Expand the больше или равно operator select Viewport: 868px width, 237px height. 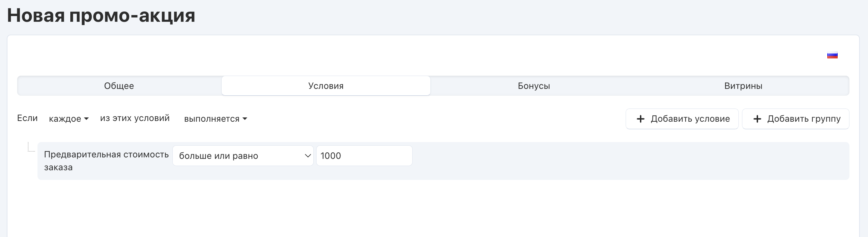tap(243, 156)
